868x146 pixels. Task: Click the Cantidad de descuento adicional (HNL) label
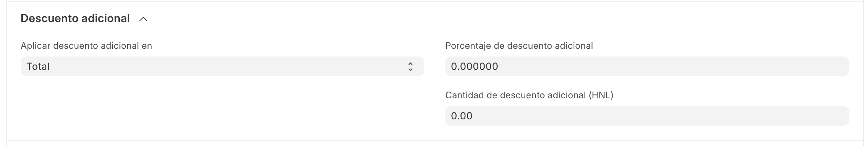coord(529,95)
